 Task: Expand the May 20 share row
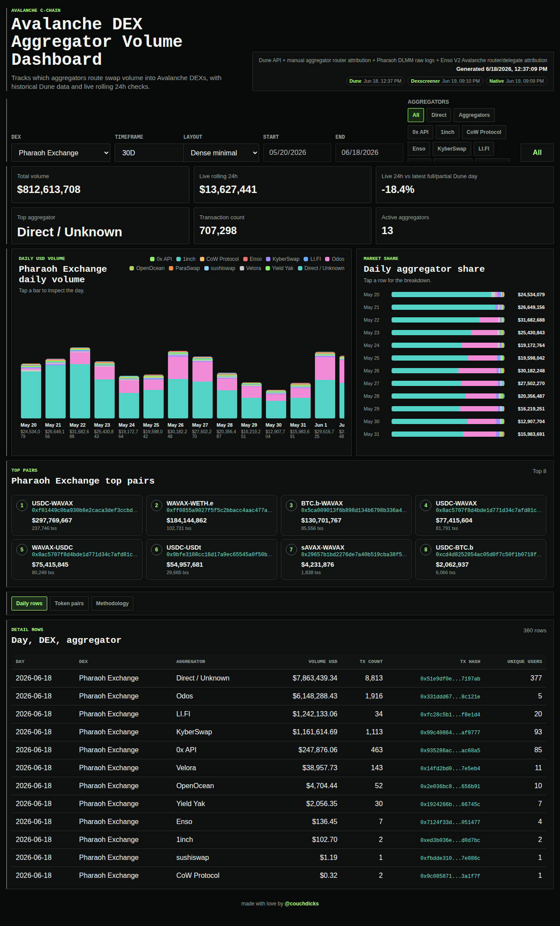pyautogui.click(x=454, y=295)
